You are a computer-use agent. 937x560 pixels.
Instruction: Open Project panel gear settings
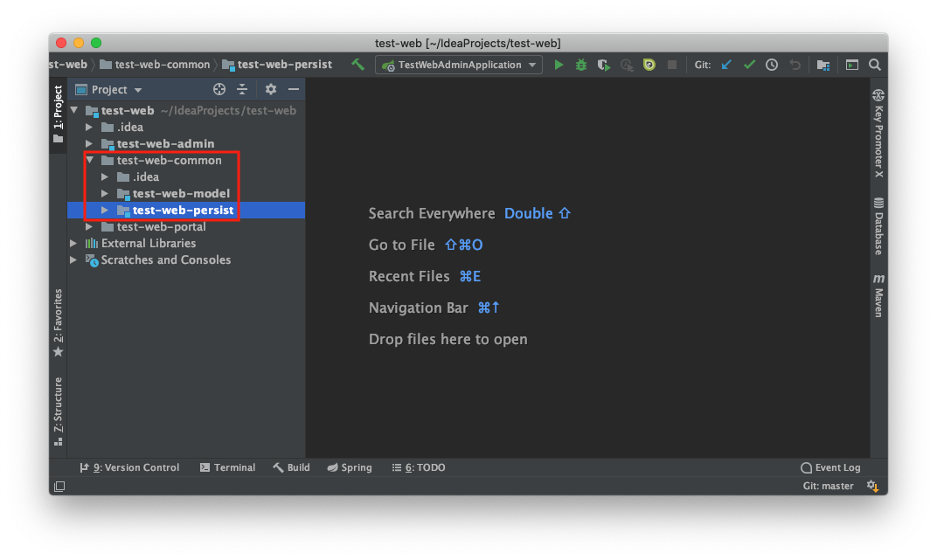pyautogui.click(x=271, y=90)
